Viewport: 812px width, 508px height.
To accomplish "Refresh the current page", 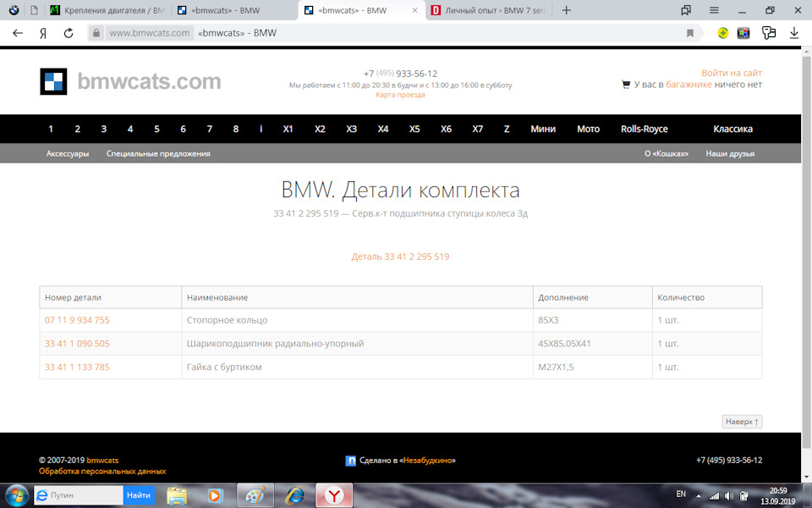I will (x=68, y=32).
